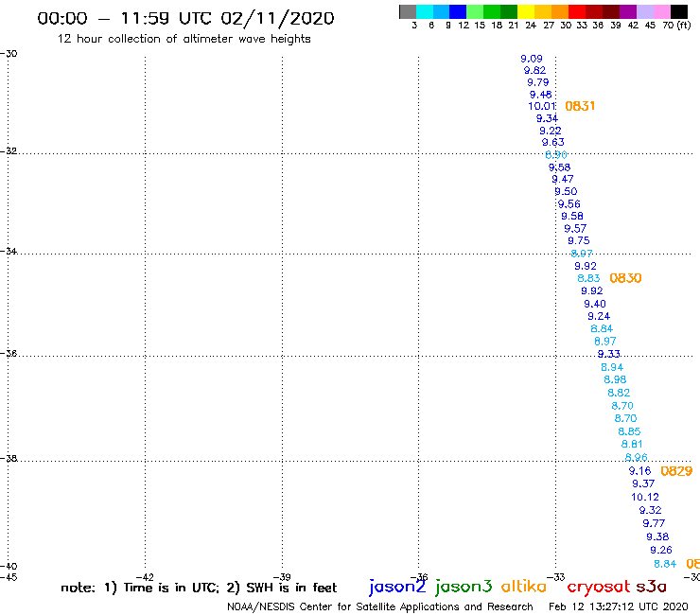Click the orange time label 0831

tap(580, 106)
